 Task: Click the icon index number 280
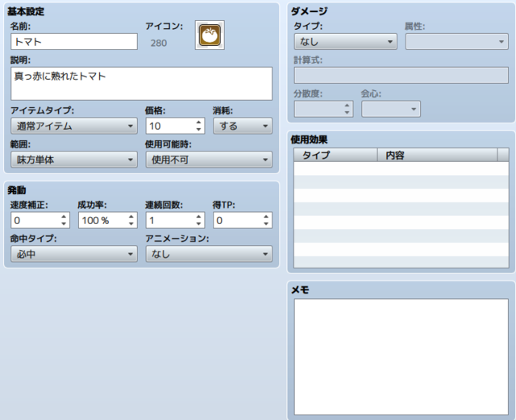coord(159,43)
